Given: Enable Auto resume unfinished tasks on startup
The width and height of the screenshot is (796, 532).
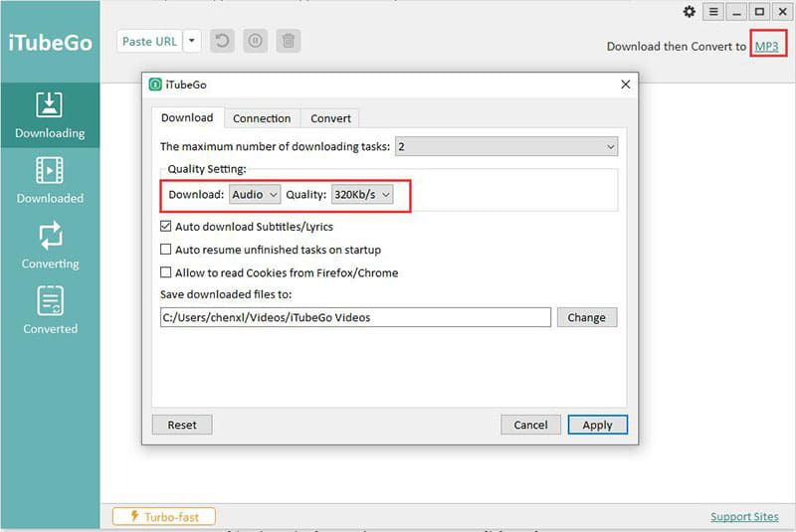Looking at the screenshot, I should [x=165, y=249].
